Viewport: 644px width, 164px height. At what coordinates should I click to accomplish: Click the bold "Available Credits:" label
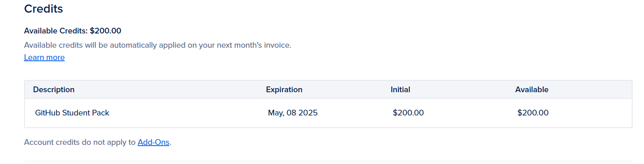click(x=55, y=31)
